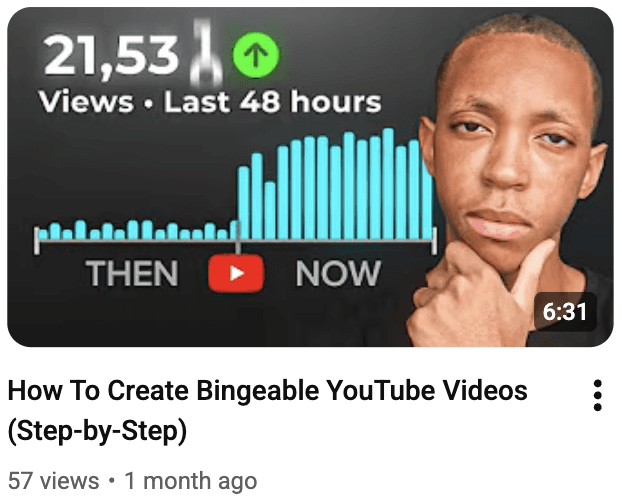This screenshot has width=622, height=496.
Task: Click the red YouTube play logo in thumbnail
Action: pyautogui.click(x=236, y=273)
